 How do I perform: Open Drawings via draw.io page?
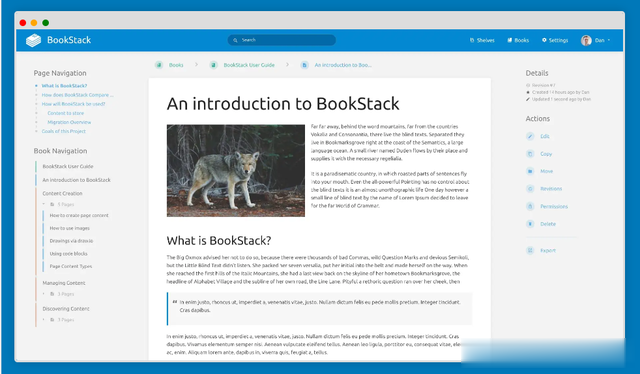point(71,241)
